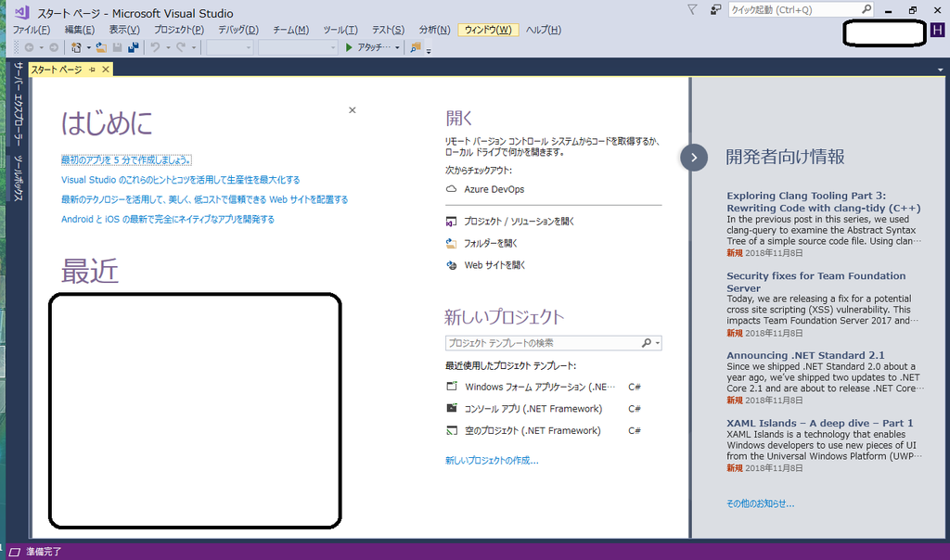Collapse the developer news panel with circular arrow
The width and height of the screenshot is (950, 560).
click(694, 157)
